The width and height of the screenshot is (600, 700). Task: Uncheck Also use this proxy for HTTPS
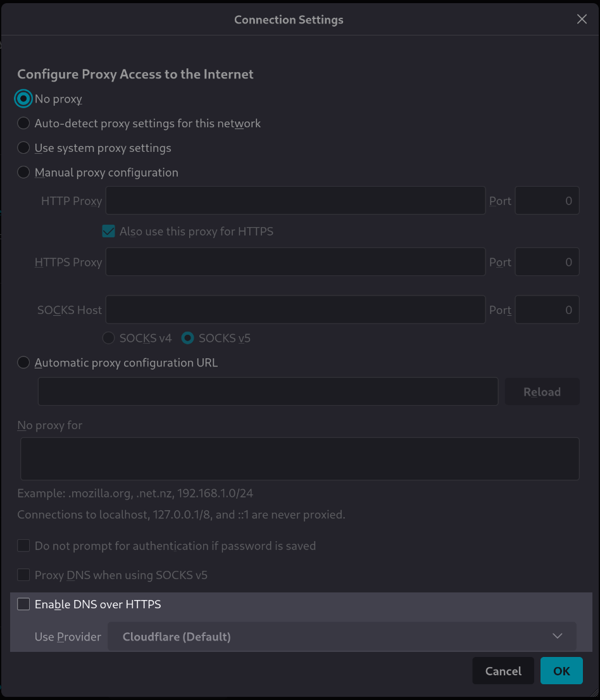[x=108, y=231]
